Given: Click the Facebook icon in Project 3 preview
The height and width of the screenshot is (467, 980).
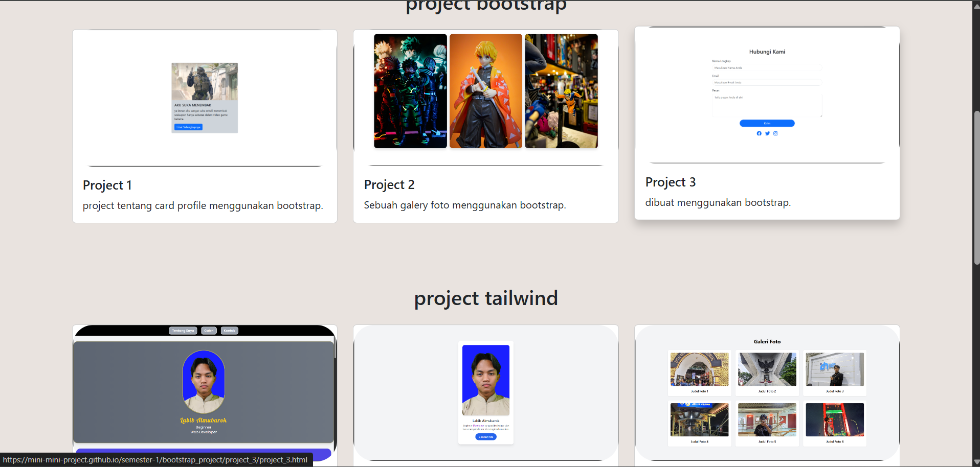Looking at the screenshot, I should (x=759, y=133).
